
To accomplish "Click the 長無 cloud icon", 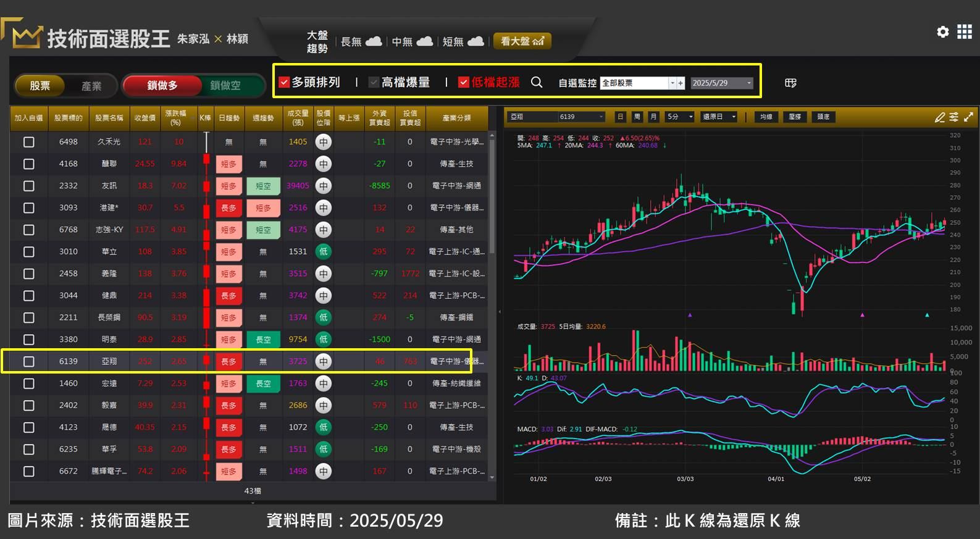I will pos(374,41).
